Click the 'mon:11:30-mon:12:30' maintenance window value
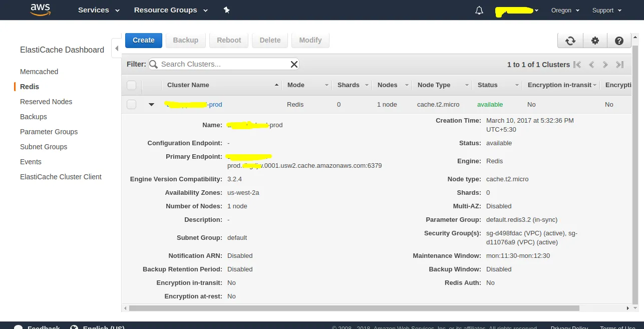644x329 pixels. pos(518,255)
